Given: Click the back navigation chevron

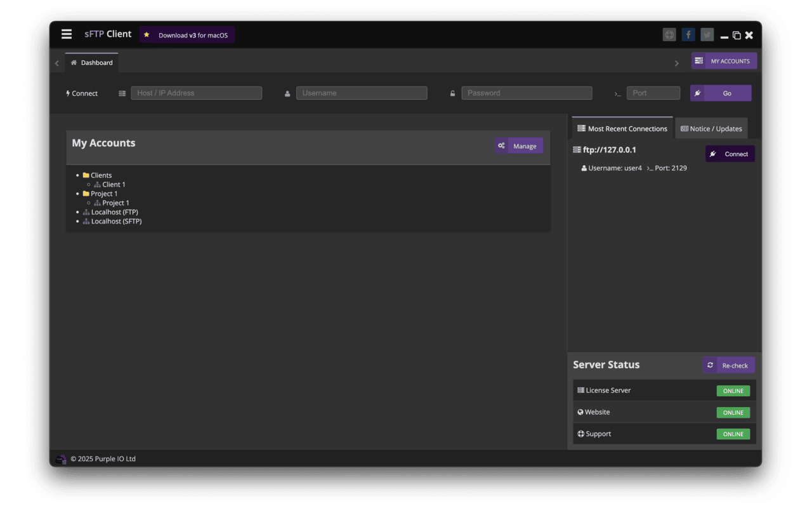Looking at the screenshot, I should [56, 63].
